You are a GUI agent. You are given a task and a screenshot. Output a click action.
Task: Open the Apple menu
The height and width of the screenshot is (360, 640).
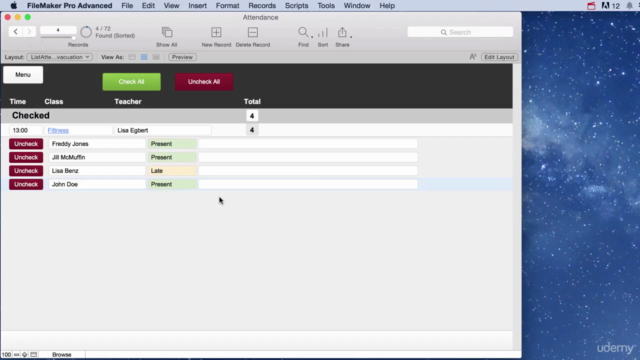point(13,6)
